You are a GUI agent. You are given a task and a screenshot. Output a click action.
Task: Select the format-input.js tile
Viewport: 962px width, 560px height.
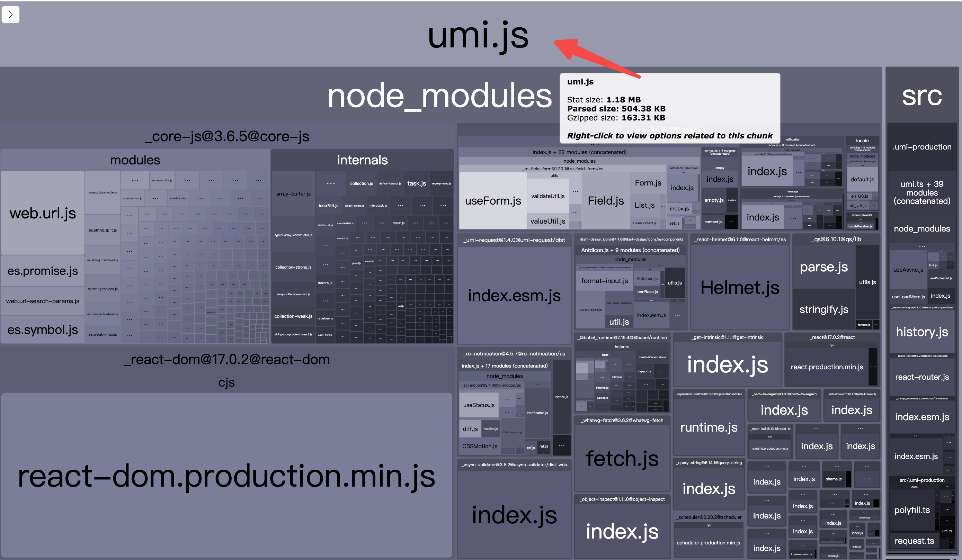pos(604,281)
